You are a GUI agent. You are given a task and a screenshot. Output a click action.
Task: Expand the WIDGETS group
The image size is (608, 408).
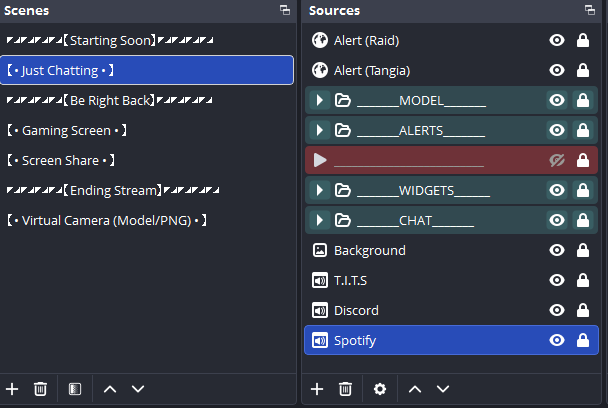[x=320, y=190]
